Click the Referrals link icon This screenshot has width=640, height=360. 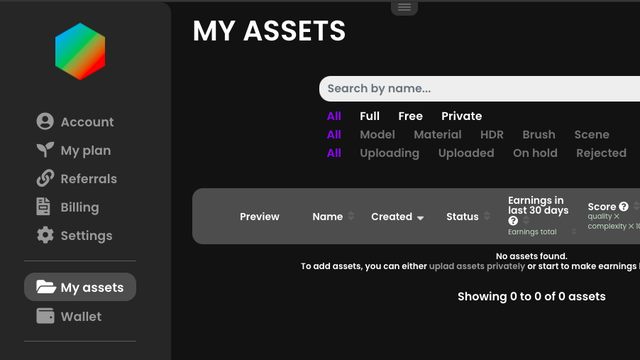tap(45, 178)
